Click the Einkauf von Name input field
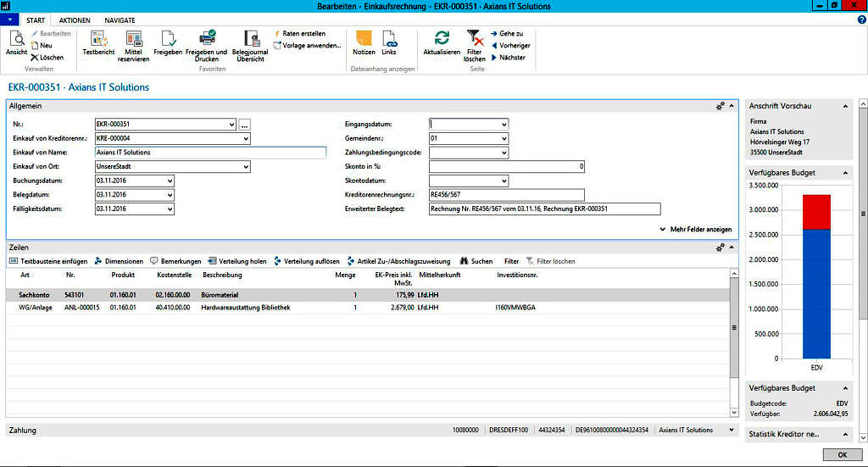 (210, 153)
